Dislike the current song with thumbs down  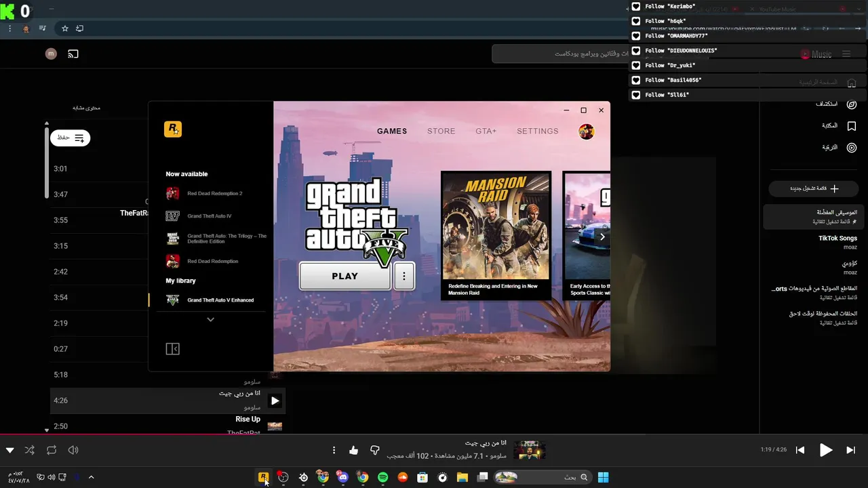click(x=375, y=450)
